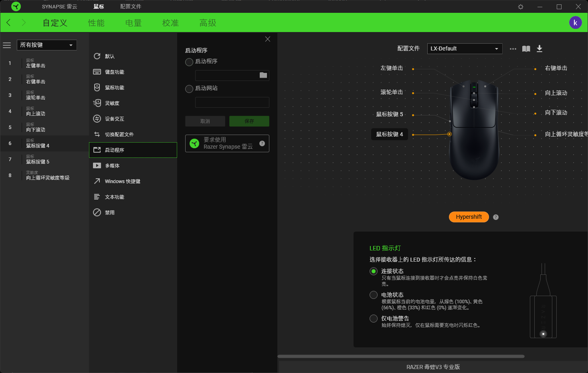Click the 取消 button
Screen dimensions: 588x373
tap(205, 121)
